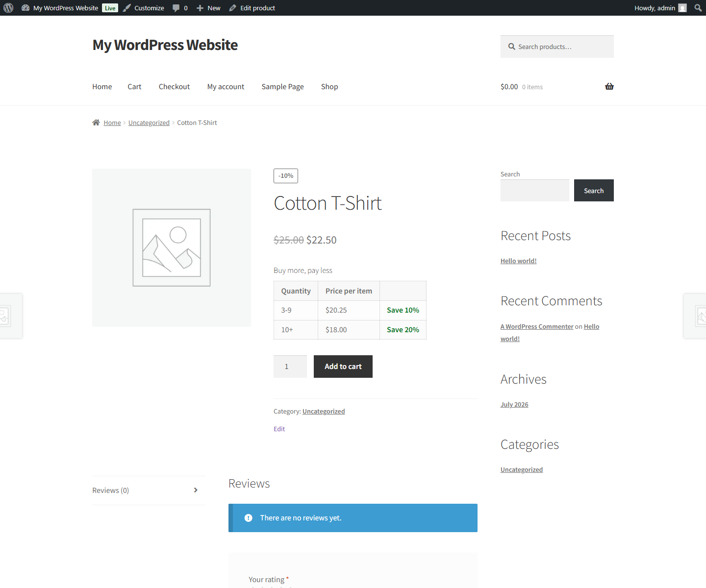Open the Cart page from navigation
Viewport: 706px width, 588px height.
coord(134,87)
